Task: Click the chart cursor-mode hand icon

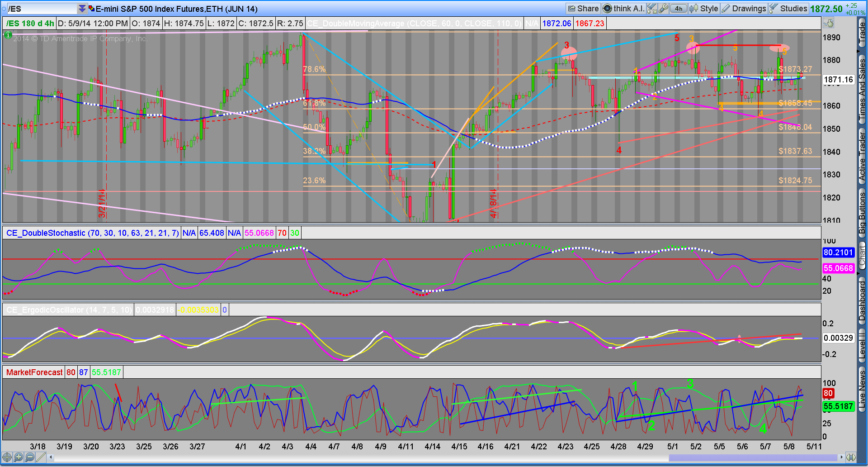Action: 828,23
